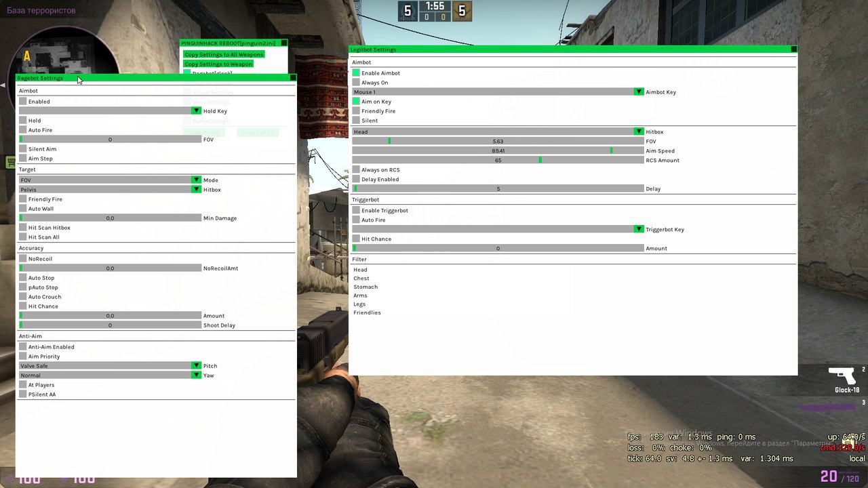This screenshot has height=488, width=868.
Task: Click the dark square on Legitbot Settings titlebar
Action: [x=794, y=49]
